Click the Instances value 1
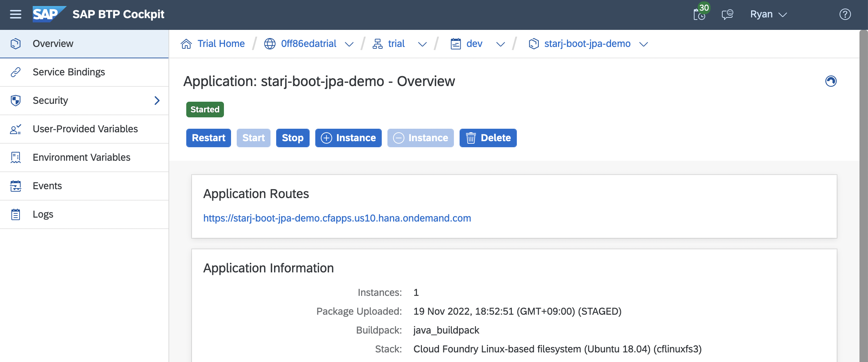Viewport: 868px width, 362px height. coord(416,293)
